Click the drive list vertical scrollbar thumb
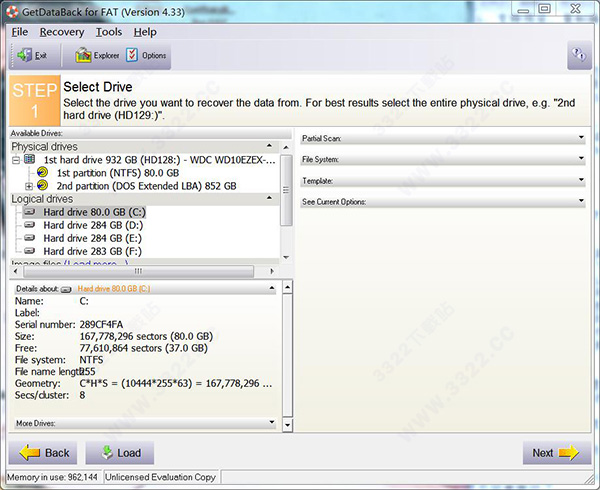 point(286,190)
